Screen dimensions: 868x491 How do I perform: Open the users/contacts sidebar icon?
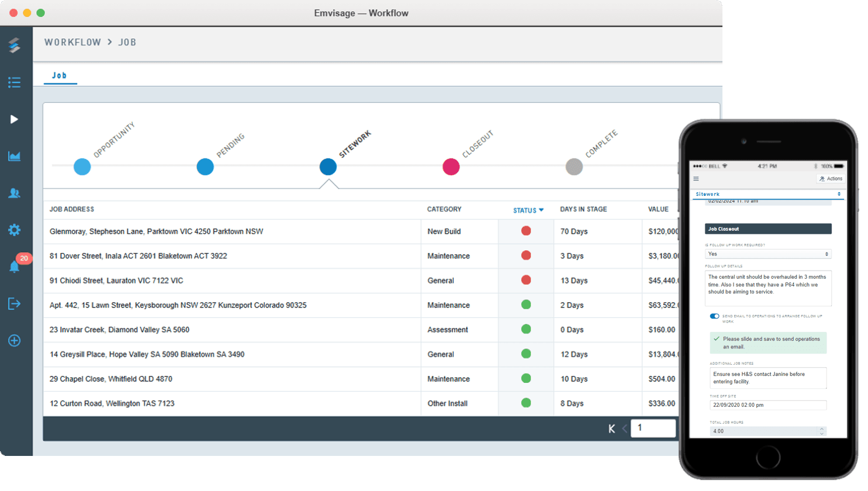coord(15,193)
